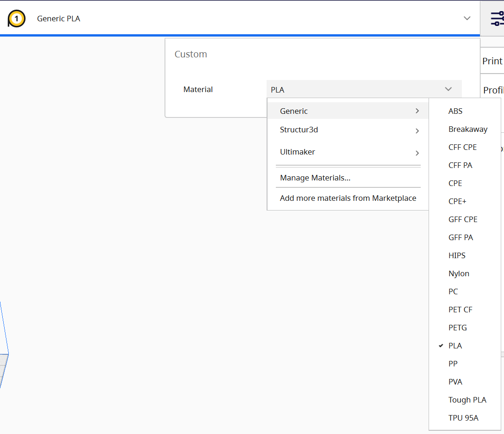Collapse the Generic PLA panel chevron
The height and width of the screenshot is (434, 504).
click(467, 19)
